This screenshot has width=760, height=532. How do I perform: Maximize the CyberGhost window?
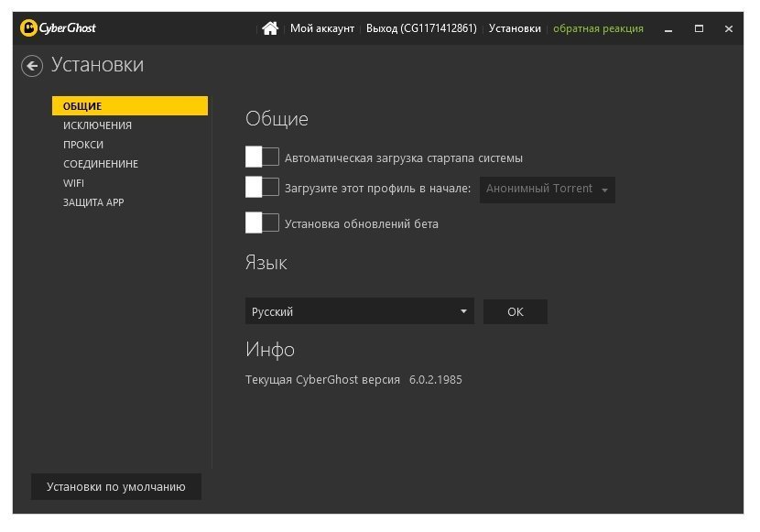[x=699, y=28]
